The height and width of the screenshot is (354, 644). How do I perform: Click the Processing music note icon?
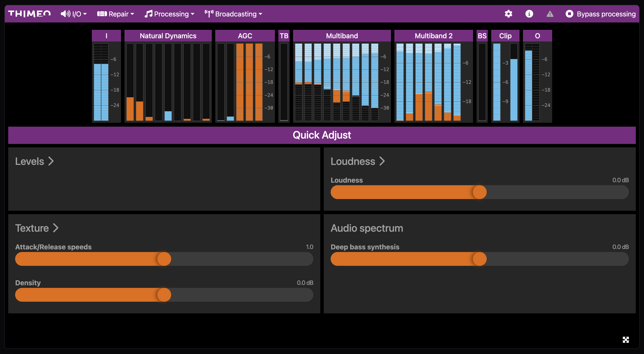coord(148,14)
